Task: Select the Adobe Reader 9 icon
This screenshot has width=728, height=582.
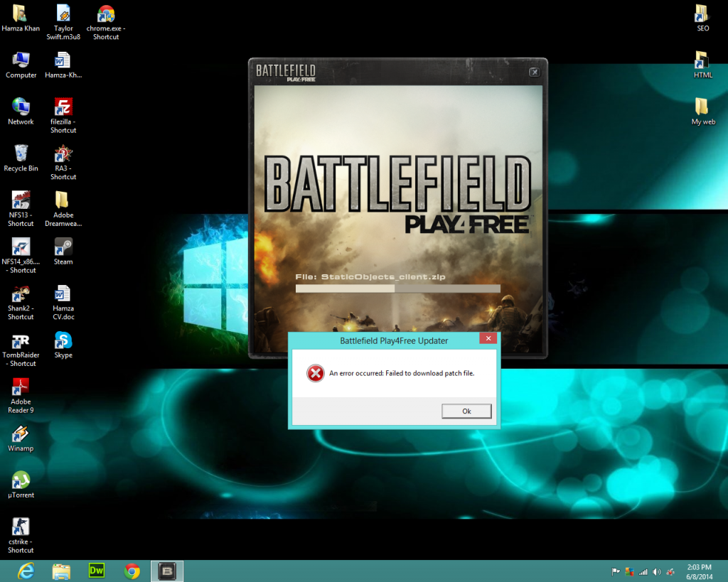Action: pos(21,396)
